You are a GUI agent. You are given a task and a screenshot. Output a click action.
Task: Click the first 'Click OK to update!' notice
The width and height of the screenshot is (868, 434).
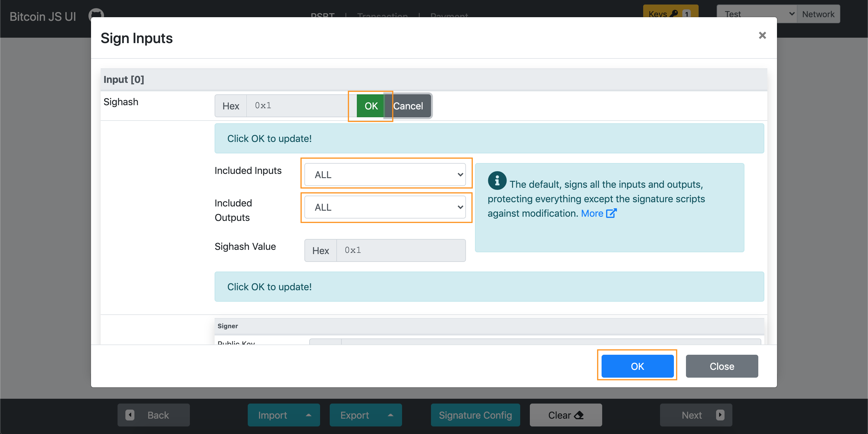[489, 139]
